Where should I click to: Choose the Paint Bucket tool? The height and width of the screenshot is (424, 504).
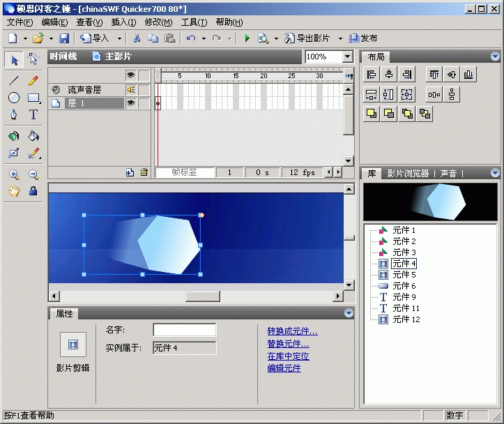[x=33, y=136]
